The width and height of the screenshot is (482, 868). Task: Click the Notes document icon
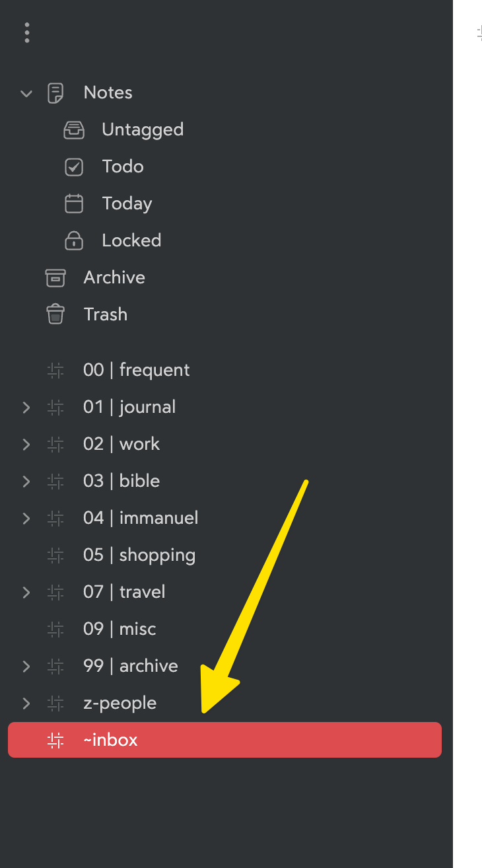[x=55, y=92]
